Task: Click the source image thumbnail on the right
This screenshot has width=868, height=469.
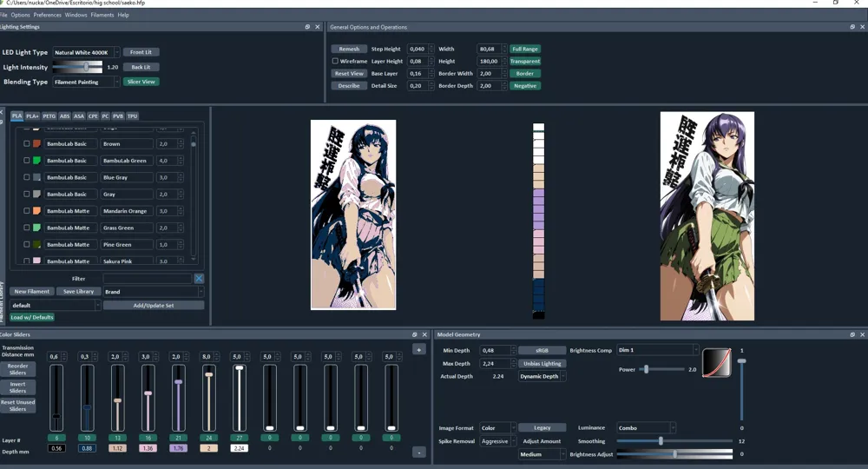Action: tap(707, 216)
